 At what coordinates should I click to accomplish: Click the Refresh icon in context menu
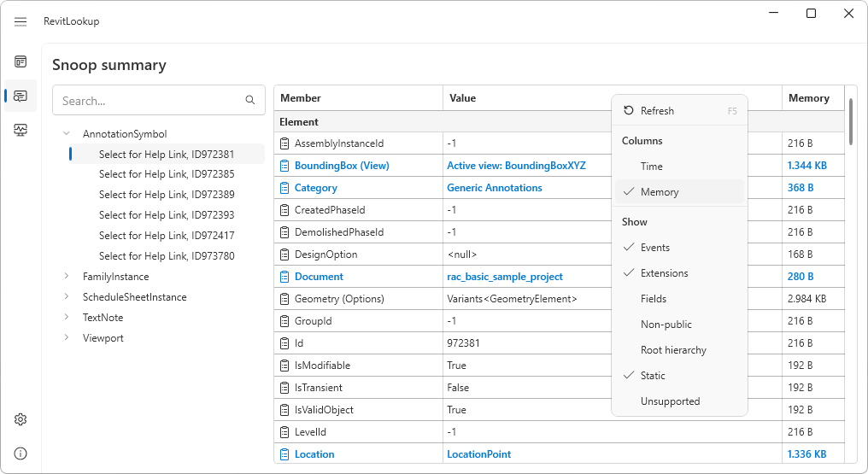(x=629, y=111)
